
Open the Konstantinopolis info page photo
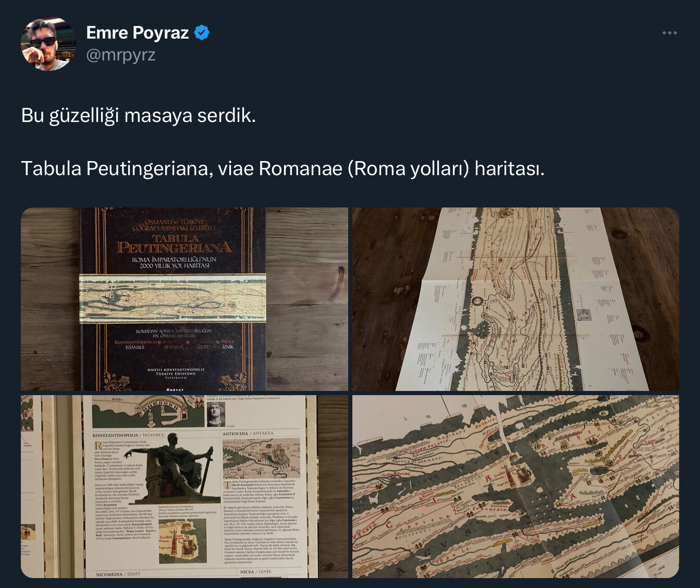point(184,486)
